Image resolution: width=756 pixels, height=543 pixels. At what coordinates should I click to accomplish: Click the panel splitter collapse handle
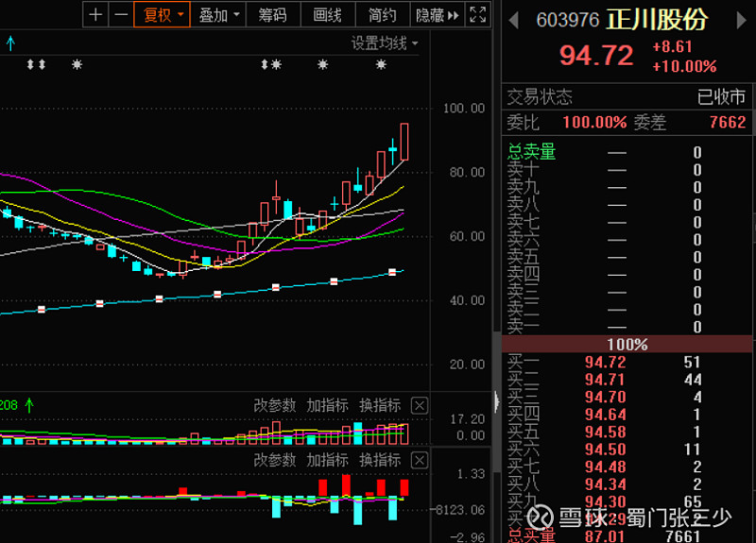tap(497, 401)
